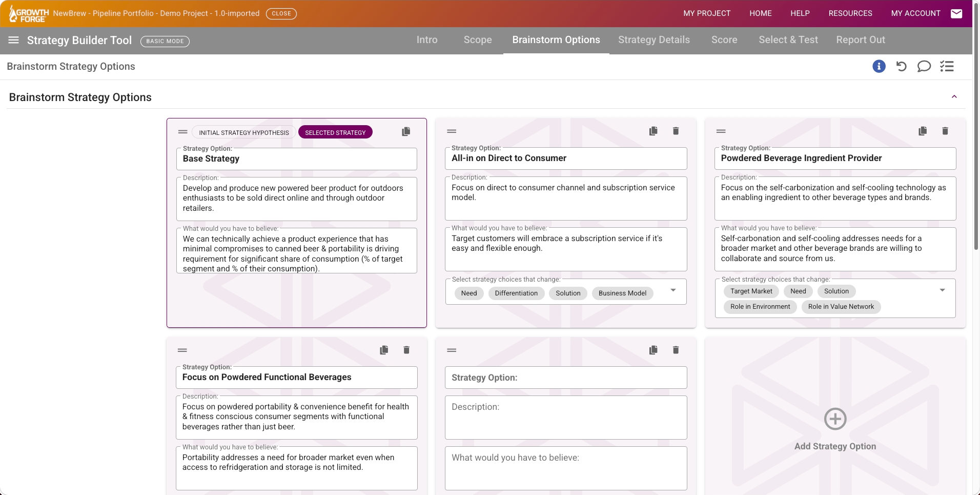980x495 pixels.
Task: Duplicate the Powdered Beverage Ingredient Provider card
Action: click(923, 131)
